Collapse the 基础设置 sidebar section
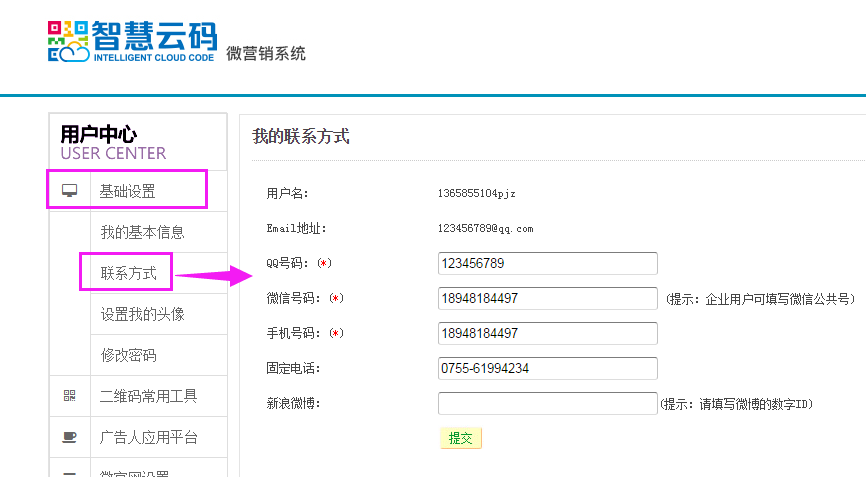Screen dimensions: 866x477 point(127,191)
